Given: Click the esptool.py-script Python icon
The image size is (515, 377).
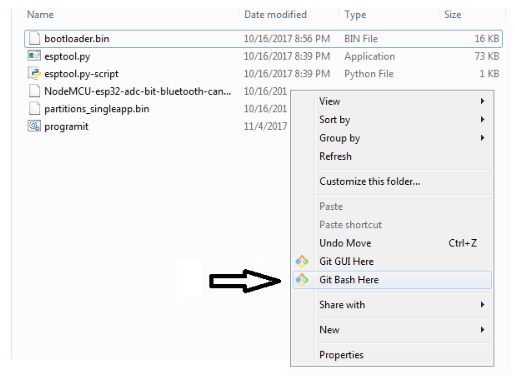Looking at the screenshot, I should point(34,73).
